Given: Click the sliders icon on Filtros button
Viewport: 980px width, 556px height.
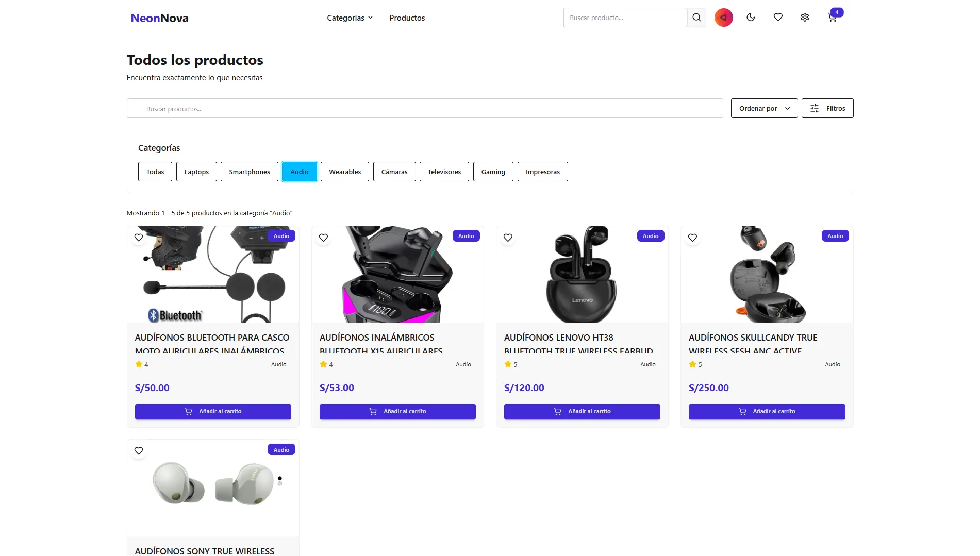Looking at the screenshot, I should click(815, 108).
